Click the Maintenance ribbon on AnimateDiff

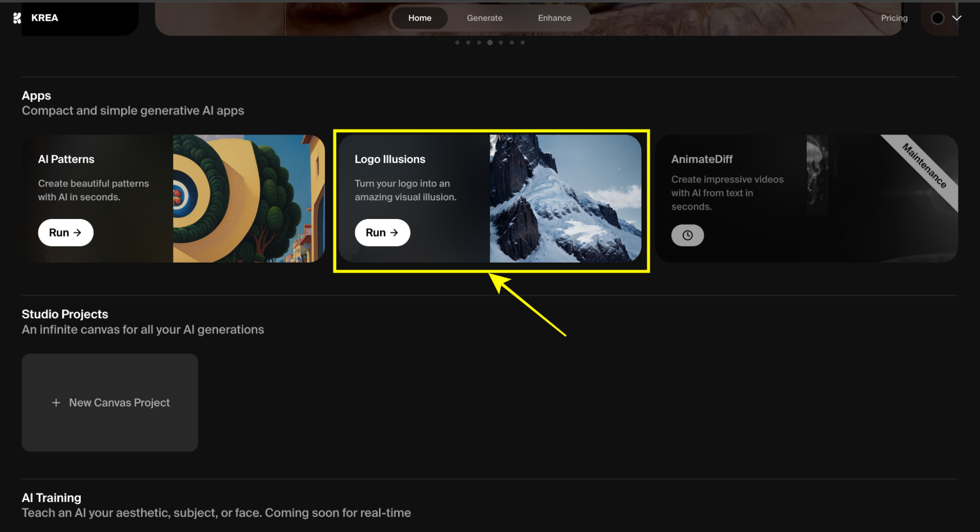(x=924, y=166)
